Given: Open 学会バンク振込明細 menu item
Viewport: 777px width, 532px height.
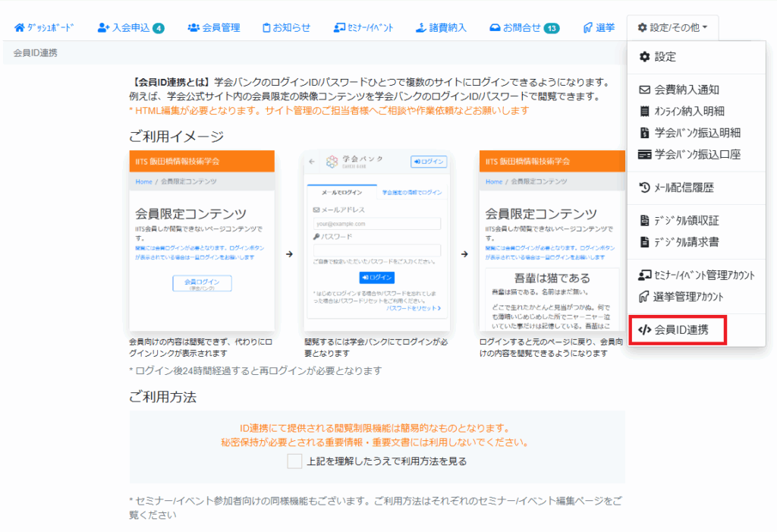Looking at the screenshot, I should click(697, 133).
